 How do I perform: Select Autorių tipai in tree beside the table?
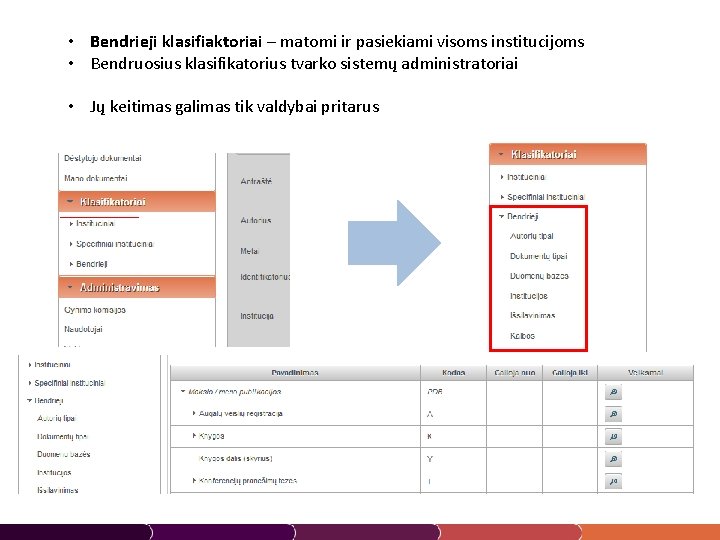56,418
